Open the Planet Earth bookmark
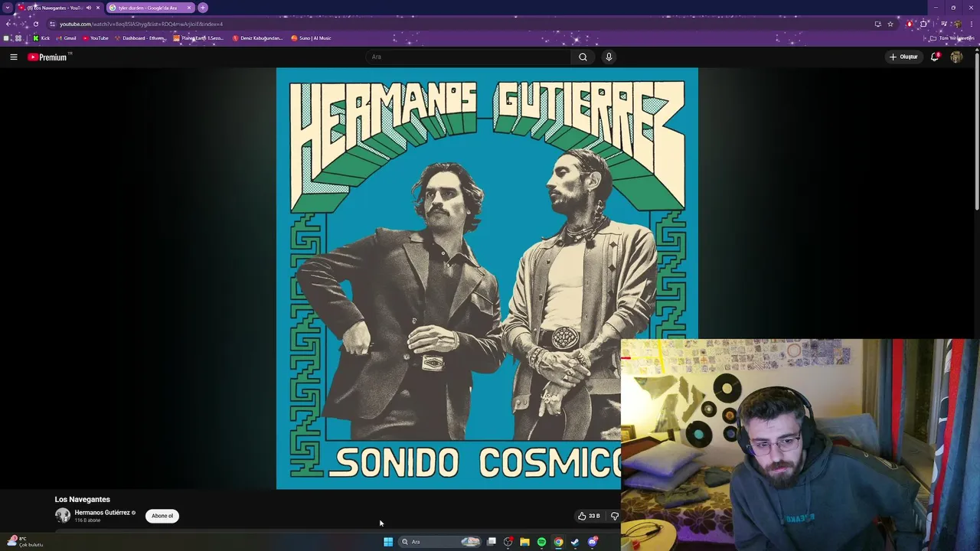Viewport: 980px width, 551px height. [198, 38]
